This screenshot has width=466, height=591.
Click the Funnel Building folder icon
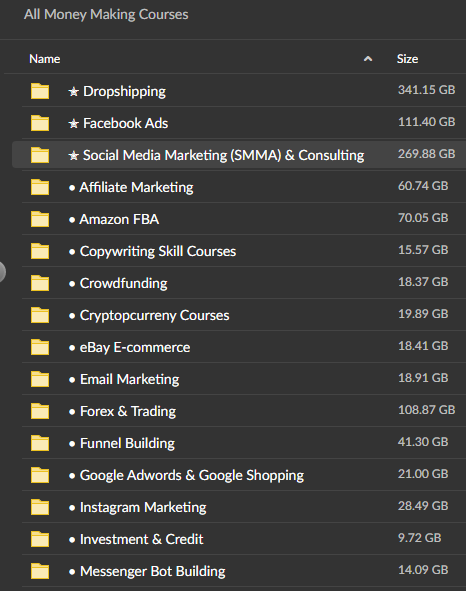click(40, 443)
